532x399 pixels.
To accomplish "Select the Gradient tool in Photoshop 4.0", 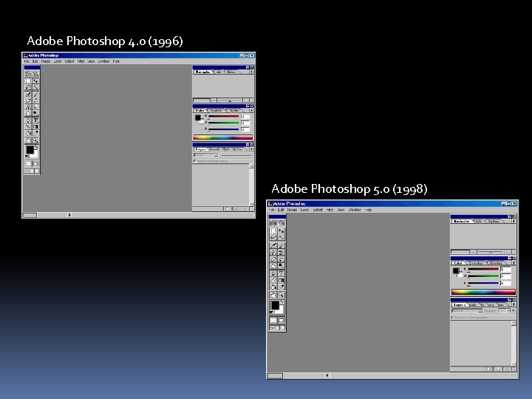I will coord(36,127).
